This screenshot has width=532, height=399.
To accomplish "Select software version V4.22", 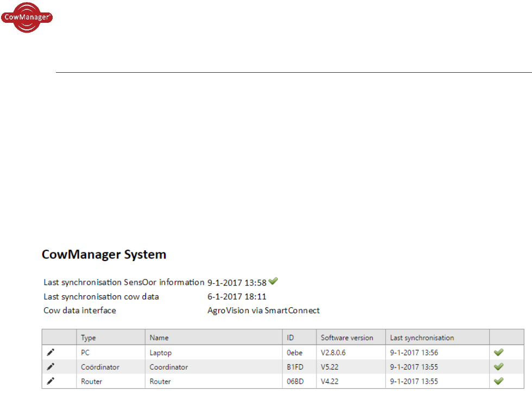I will click(330, 381).
